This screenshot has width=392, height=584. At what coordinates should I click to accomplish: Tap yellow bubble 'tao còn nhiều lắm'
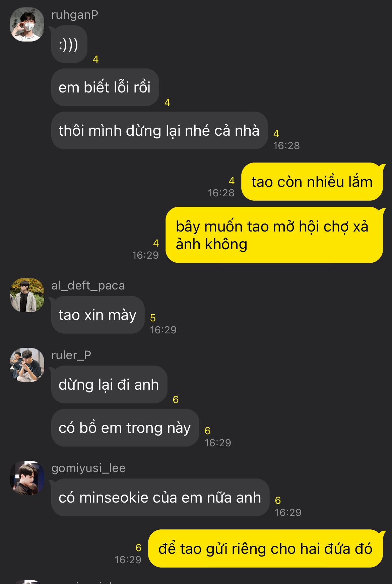pyautogui.click(x=312, y=182)
